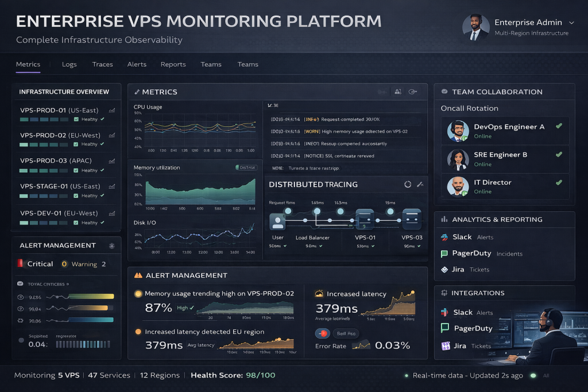Image resolution: width=588 pixels, height=392 pixels.
Task: Click the Increased latency chart icon
Action: [319, 294]
